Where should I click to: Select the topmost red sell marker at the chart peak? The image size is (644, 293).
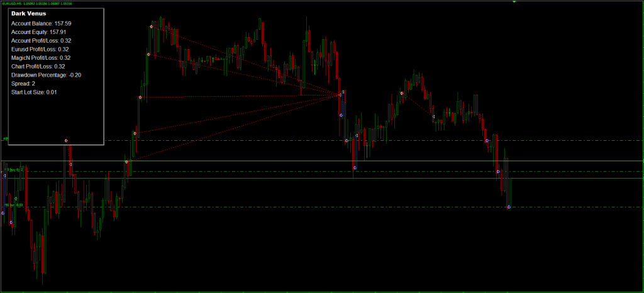(152, 26)
